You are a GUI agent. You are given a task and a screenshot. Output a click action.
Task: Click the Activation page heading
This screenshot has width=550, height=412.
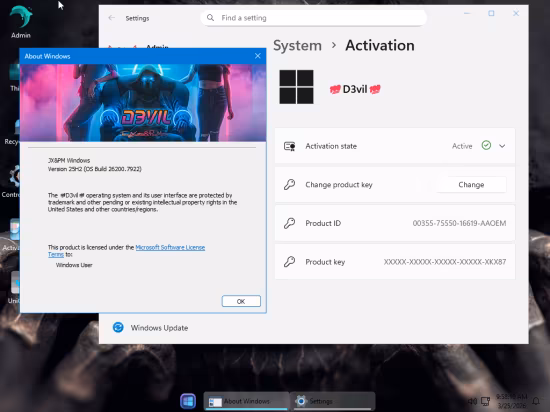pos(380,46)
